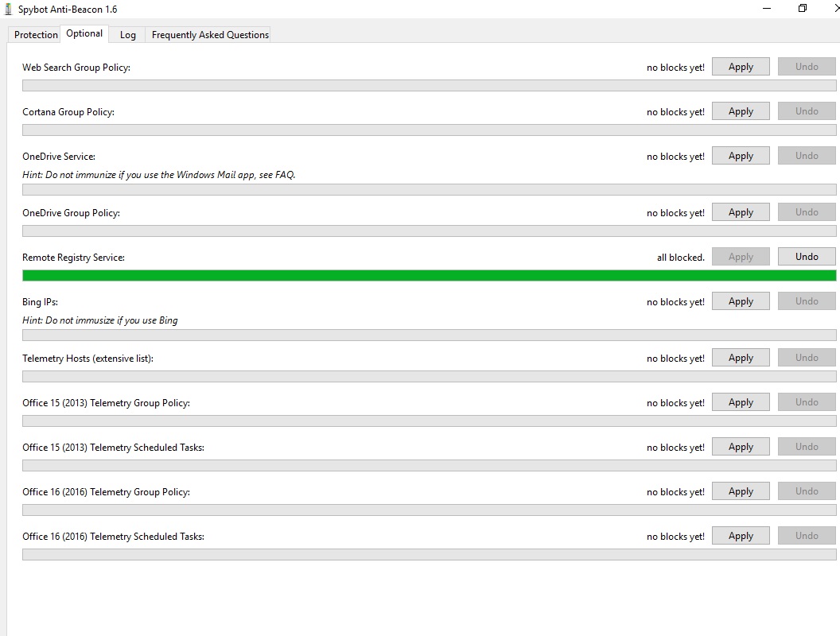
Task: Apply Office 16 Telemetry Scheduled Tasks block
Action: tap(741, 535)
